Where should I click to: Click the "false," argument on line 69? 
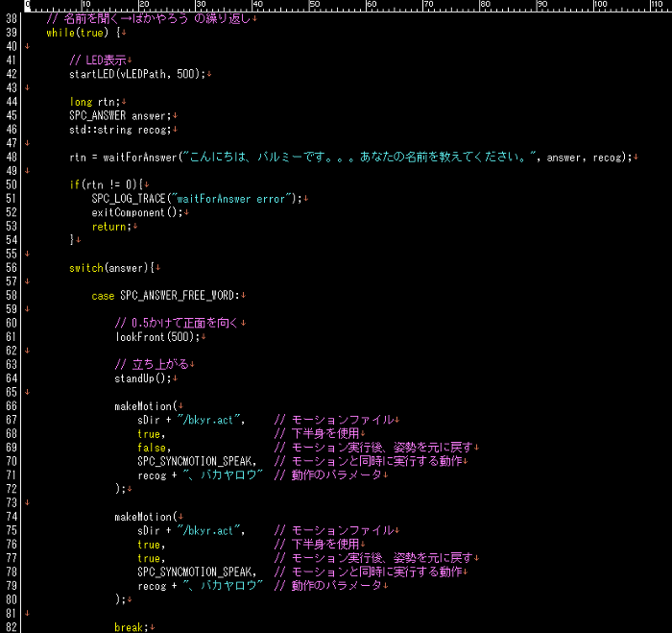(x=154, y=448)
